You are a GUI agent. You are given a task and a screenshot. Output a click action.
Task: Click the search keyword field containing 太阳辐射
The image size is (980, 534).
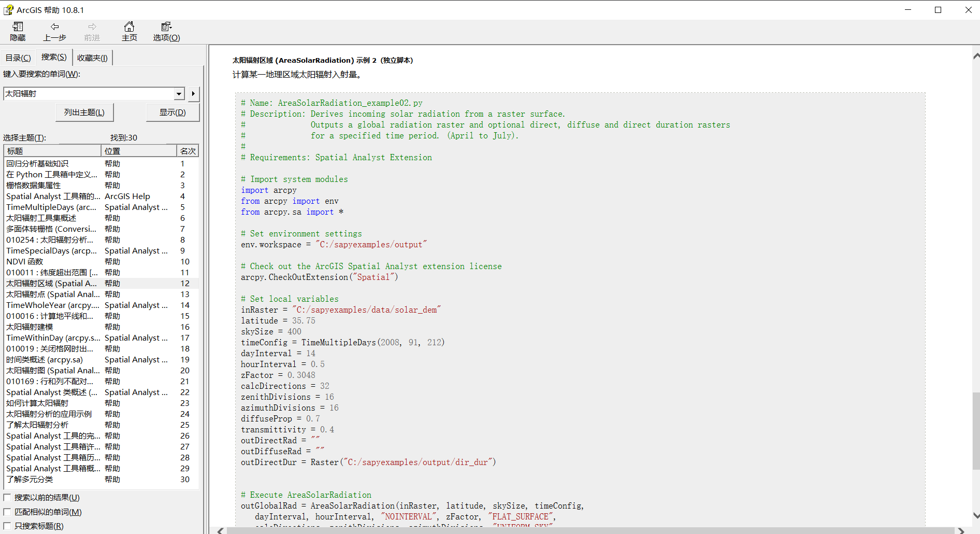tap(89, 94)
